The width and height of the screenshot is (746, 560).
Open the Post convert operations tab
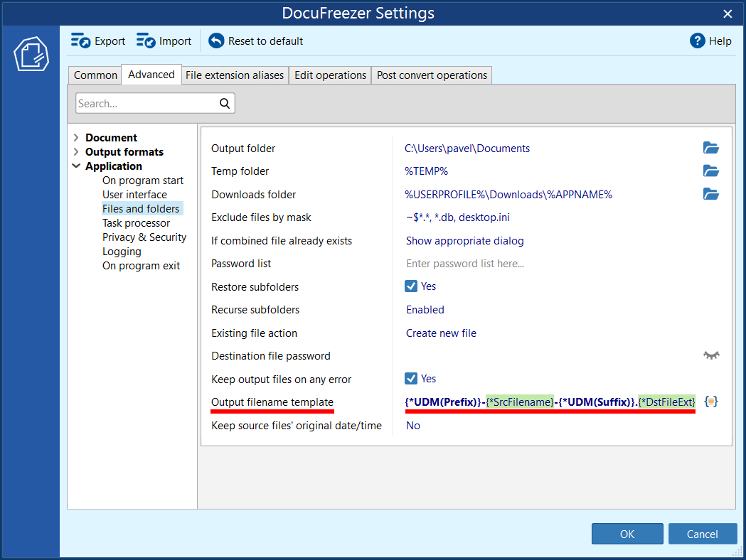[432, 75]
